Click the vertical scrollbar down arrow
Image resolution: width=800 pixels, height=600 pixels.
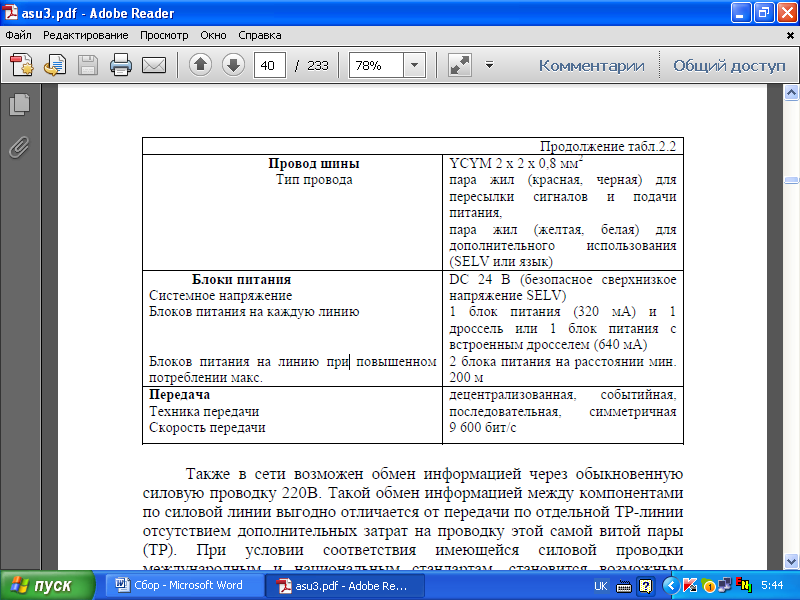coord(791,561)
